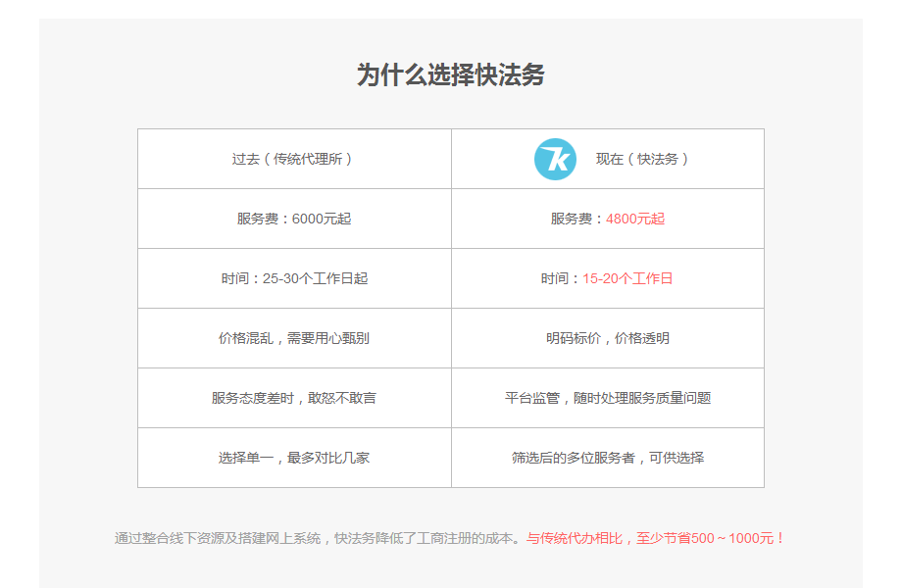Click the cell 平台监管，随时处理服务质量问题

point(608,398)
